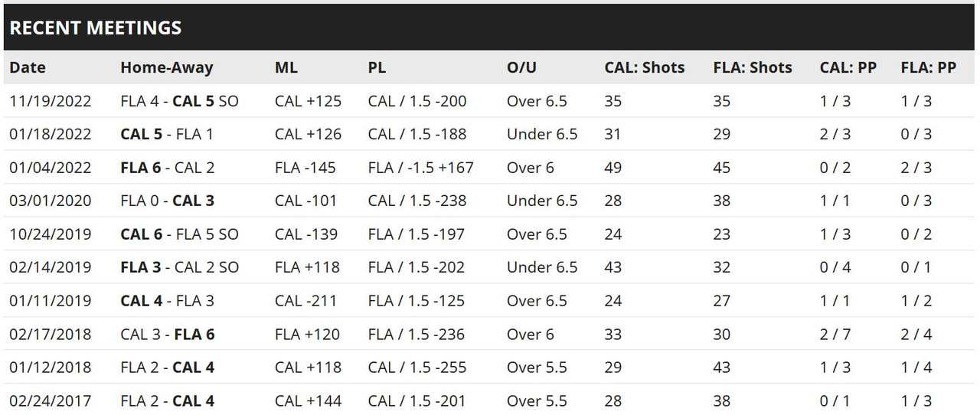Select the CAL: PP column header
Viewport: 980px width, 415px height.
(848, 67)
